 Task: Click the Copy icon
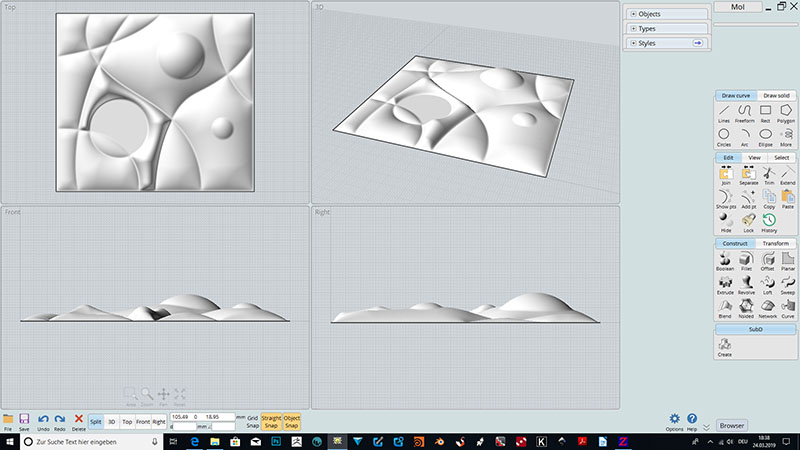(x=769, y=199)
